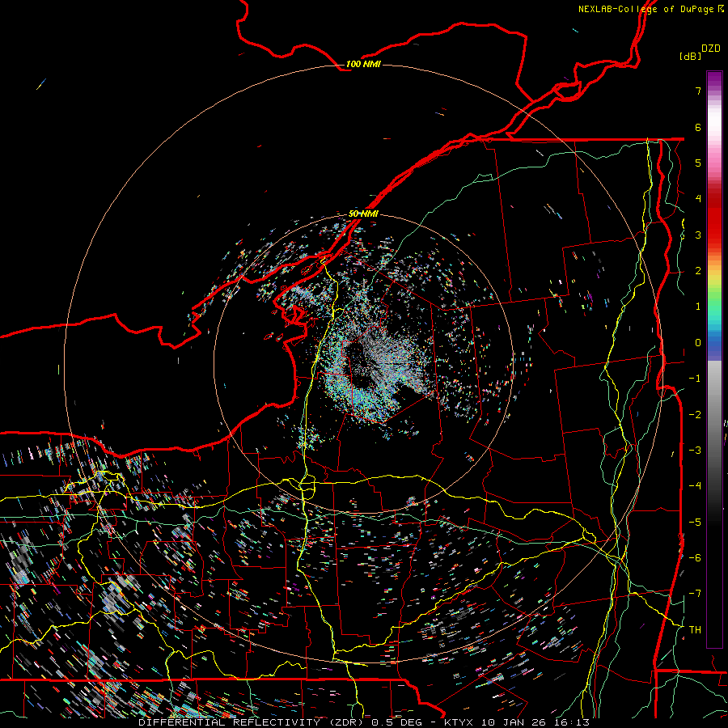
Task: Click the 4 tick label on color scale
Action: tap(698, 199)
